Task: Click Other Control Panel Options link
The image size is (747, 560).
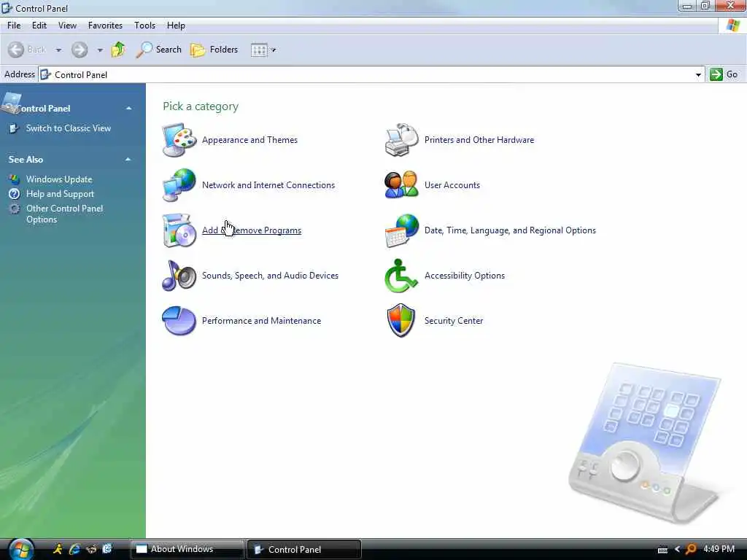Action: coord(64,214)
